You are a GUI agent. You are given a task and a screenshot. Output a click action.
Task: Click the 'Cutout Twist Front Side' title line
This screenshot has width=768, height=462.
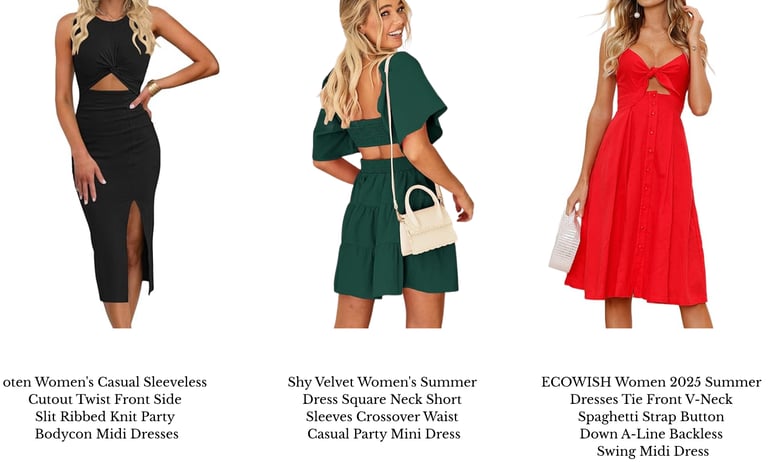(x=105, y=399)
